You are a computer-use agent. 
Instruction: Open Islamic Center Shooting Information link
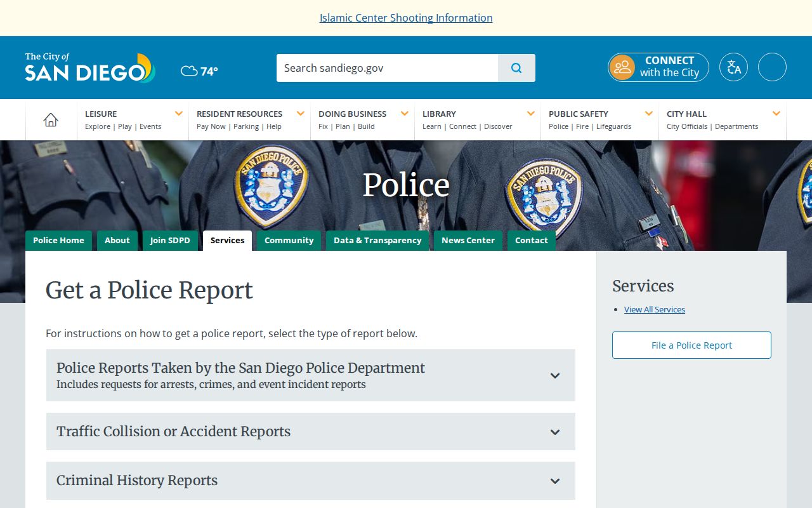[x=406, y=18]
